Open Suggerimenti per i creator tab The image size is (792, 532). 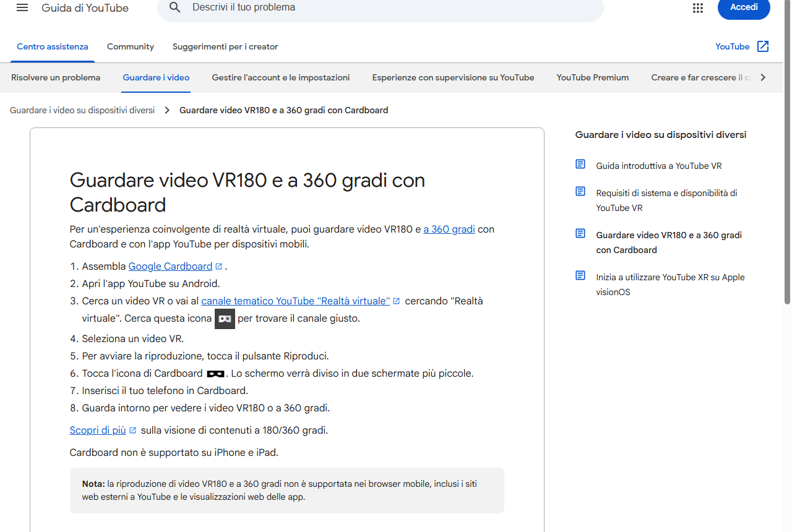(x=225, y=46)
